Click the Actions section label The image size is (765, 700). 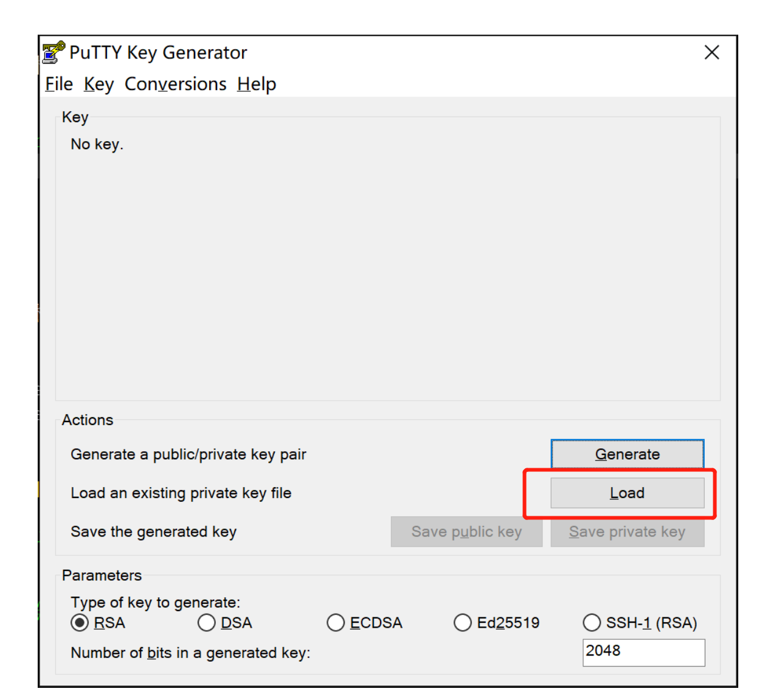pos(88,420)
